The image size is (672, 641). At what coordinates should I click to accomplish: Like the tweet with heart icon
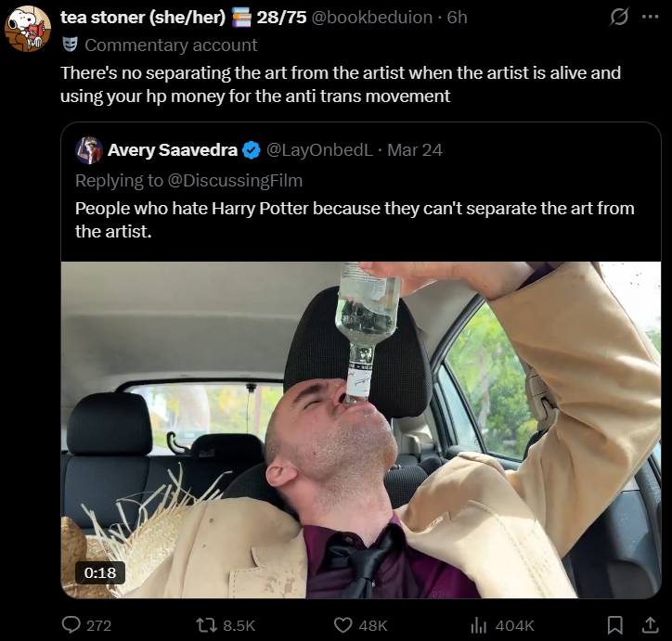[343, 625]
